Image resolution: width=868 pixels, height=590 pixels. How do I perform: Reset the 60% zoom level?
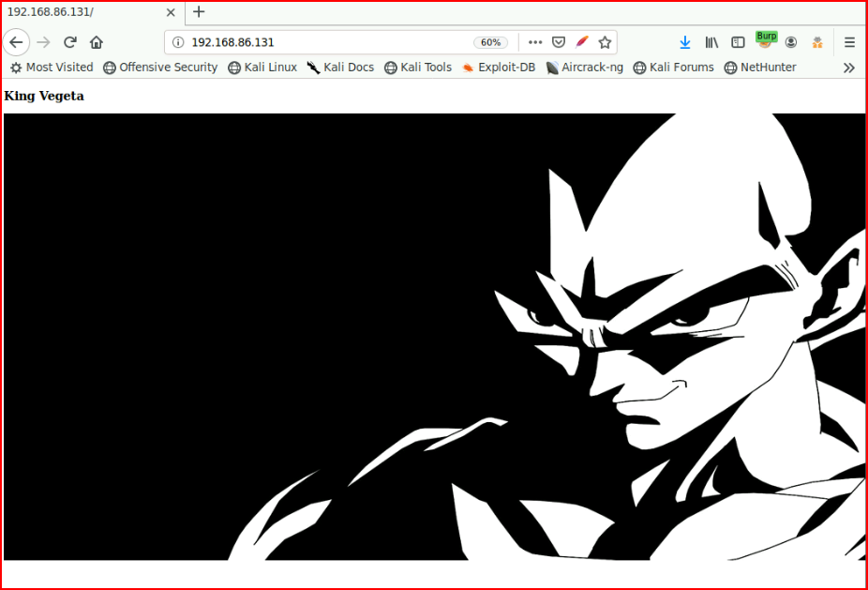tap(490, 42)
